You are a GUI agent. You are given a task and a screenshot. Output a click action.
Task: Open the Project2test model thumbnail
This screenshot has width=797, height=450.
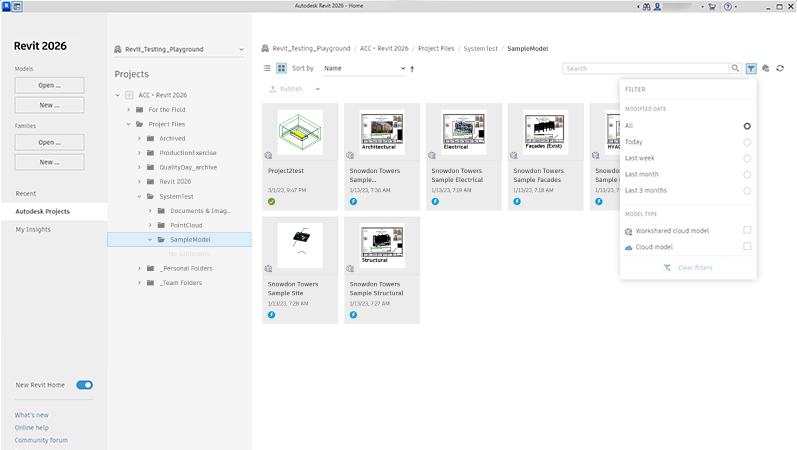pos(300,132)
